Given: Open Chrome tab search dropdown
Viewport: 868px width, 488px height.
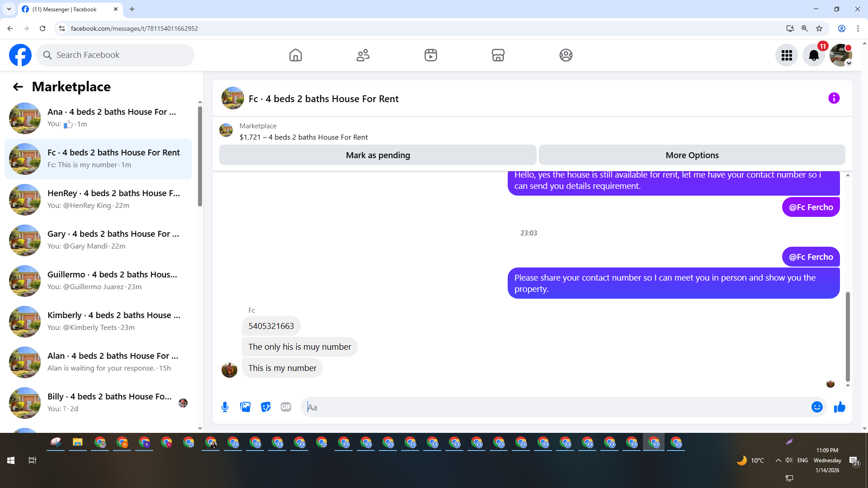Looking at the screenshot, I should click(9, 9).
